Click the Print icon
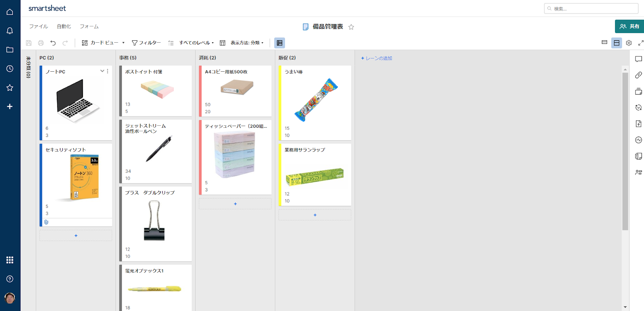The image size is (644, 311). pyautogui.click(x=41, y=43)
